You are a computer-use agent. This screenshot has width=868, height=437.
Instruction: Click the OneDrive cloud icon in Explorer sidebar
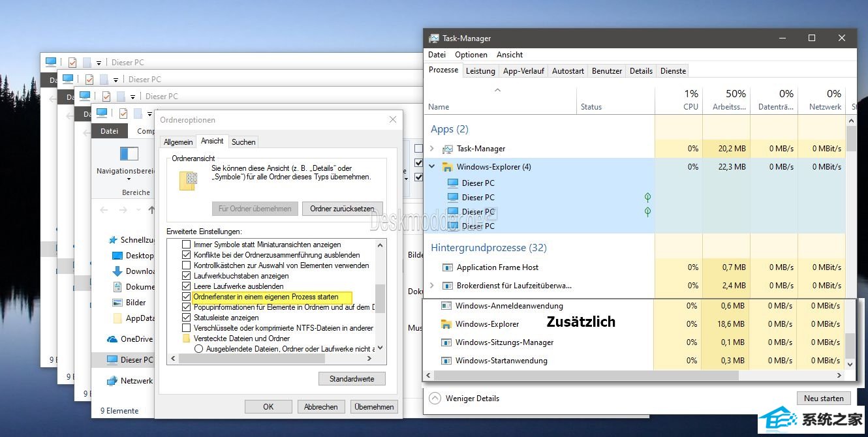[112, 339]
